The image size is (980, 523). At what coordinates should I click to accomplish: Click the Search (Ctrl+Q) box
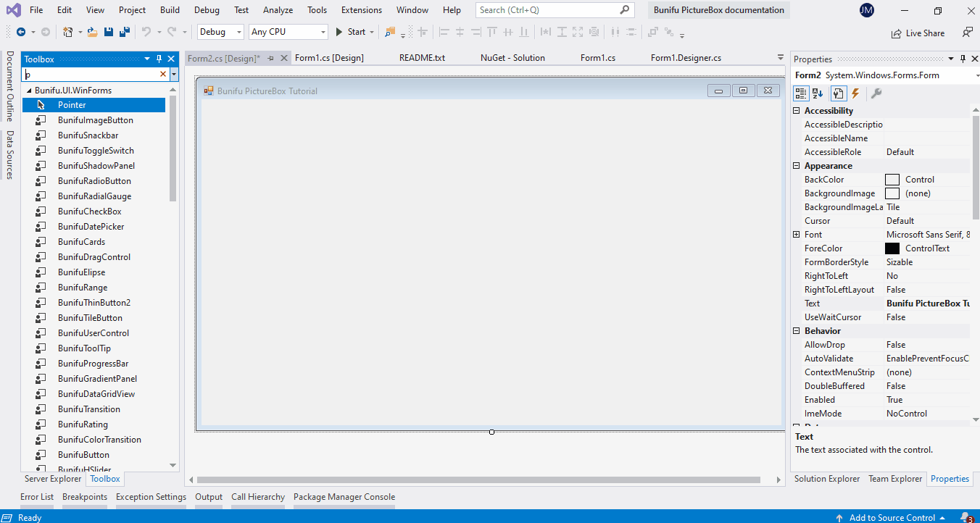point(555,10)
